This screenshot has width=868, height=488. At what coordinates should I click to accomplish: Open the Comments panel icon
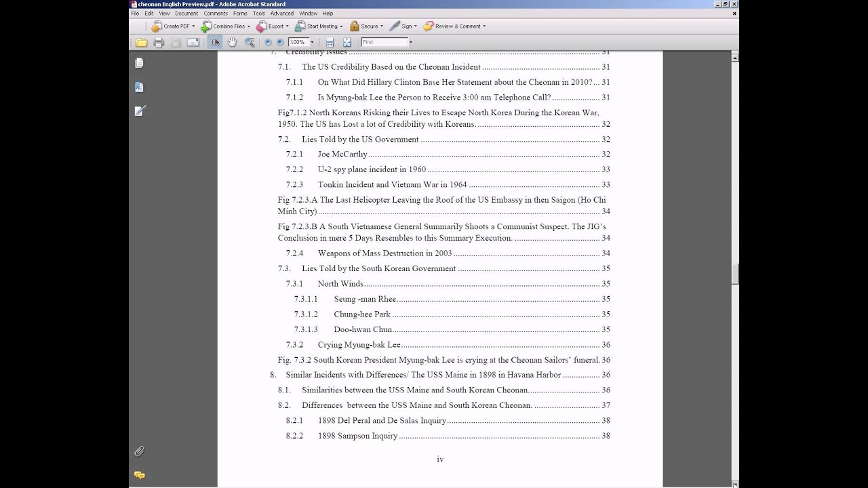(139, 475)
